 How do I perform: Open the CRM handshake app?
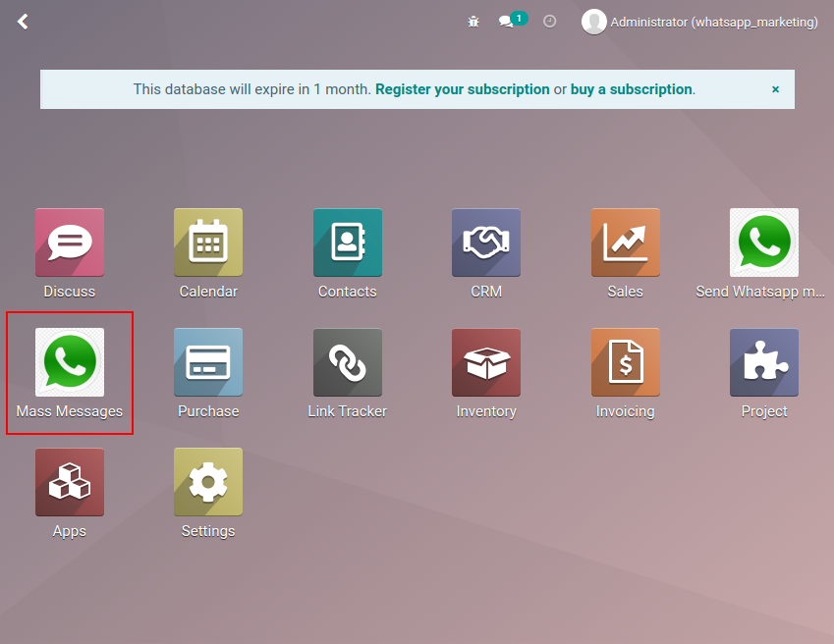tap(486, 242)
